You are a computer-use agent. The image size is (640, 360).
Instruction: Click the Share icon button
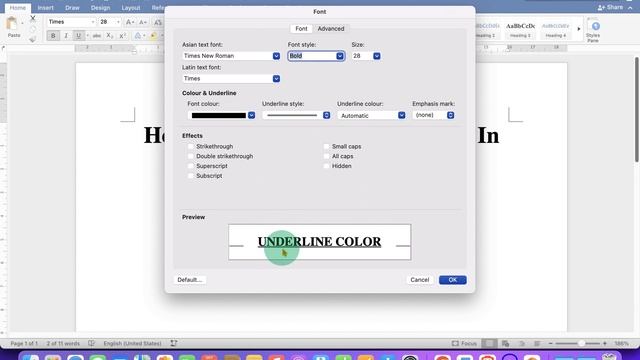coord(610,7)
